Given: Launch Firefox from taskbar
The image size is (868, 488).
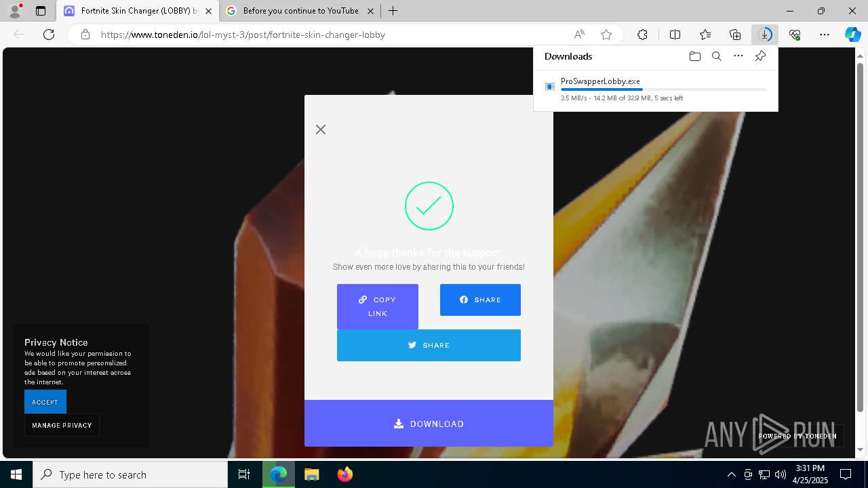Looking at the screenshot, I should pyautogui.click(x=344, y=474).
